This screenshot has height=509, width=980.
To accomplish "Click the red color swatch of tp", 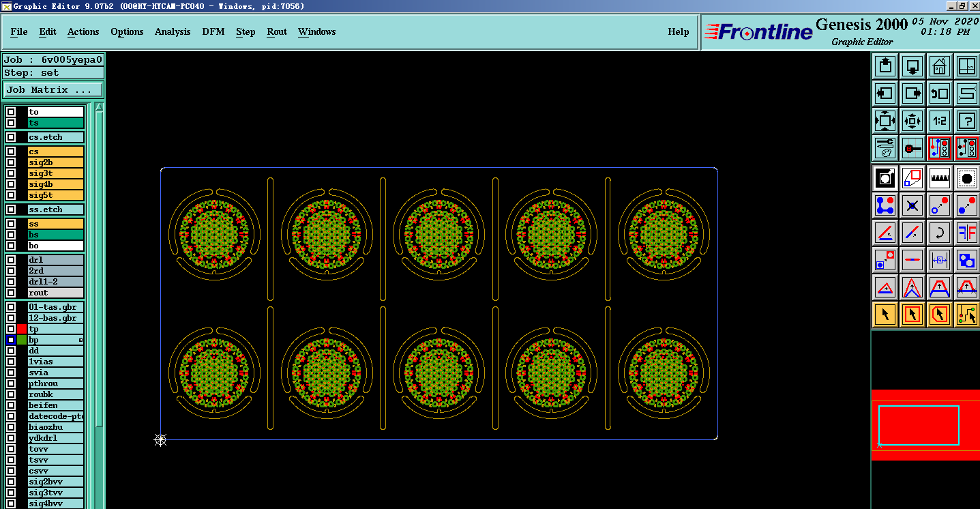I will [22, 329].
